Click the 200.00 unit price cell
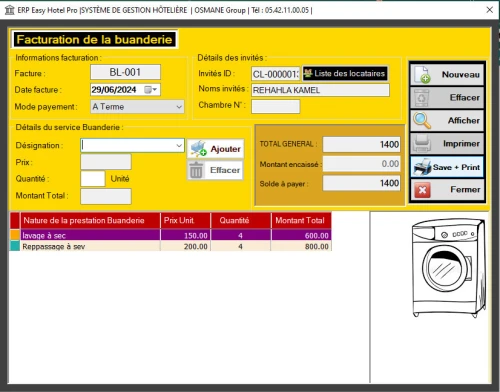 185,246
